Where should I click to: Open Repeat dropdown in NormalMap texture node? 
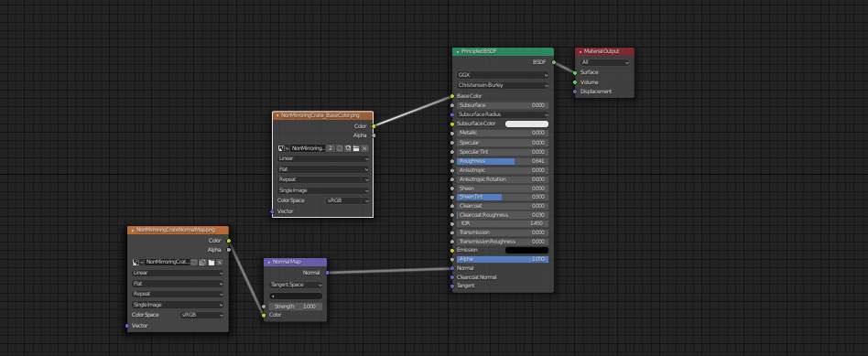(x=178, y=294)
